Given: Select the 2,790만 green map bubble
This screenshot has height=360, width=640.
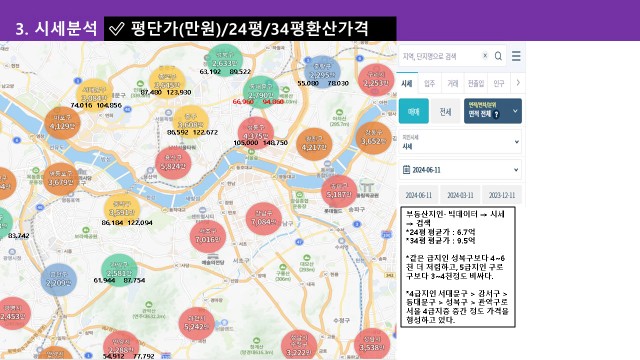Looking at the screenshot, I should click(x=261, y=92).
